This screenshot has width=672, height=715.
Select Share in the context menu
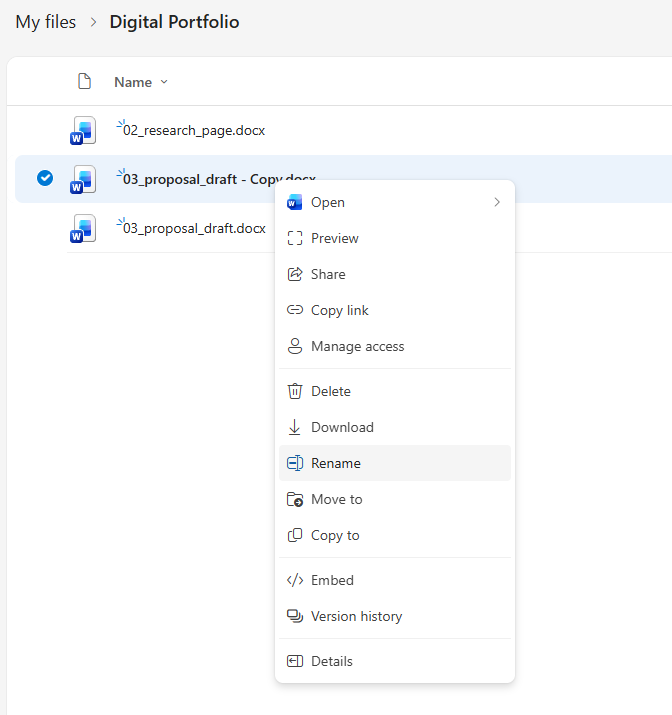[395, 274]
